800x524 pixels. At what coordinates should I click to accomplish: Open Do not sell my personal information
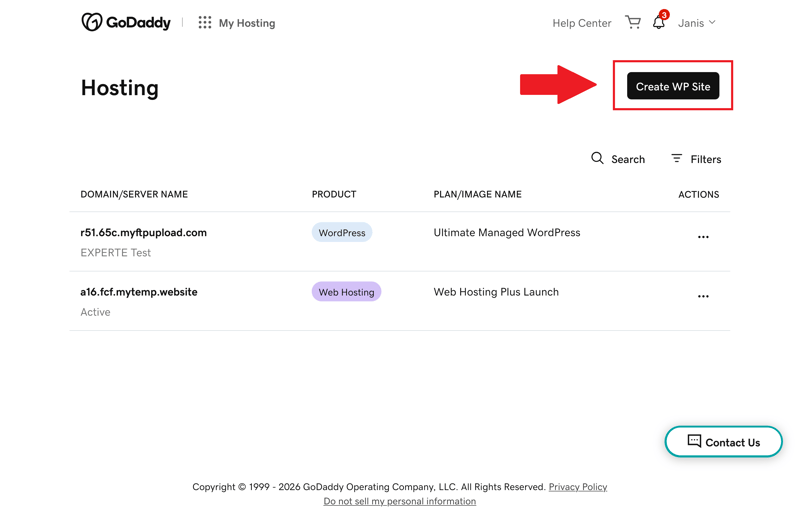pyautogui.click(x=399, y=501)
